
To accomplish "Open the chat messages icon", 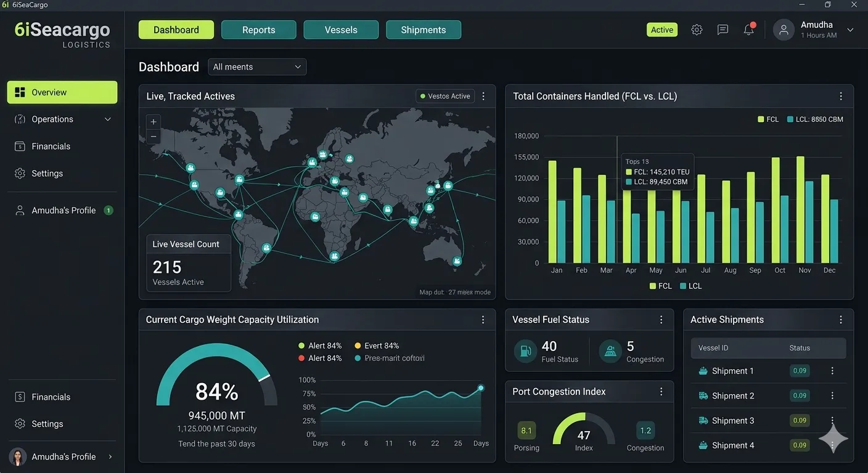I will point(723,30).
